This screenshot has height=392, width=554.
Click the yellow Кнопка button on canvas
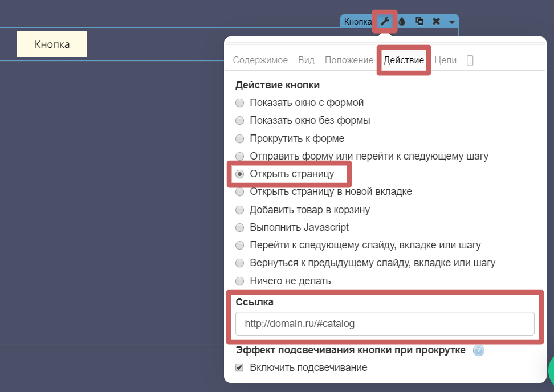pyautogui.click(x=52, y=44)
